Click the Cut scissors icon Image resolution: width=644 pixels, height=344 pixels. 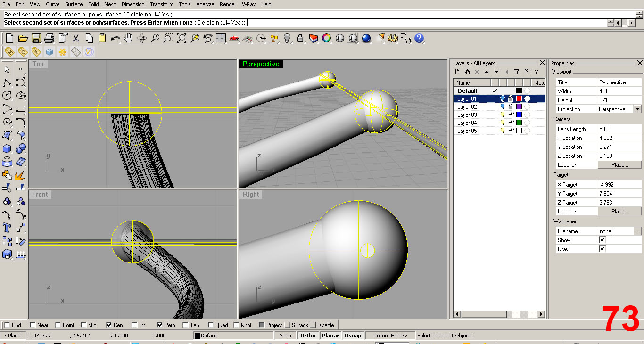pyautogui.click(x=76, y=38)
